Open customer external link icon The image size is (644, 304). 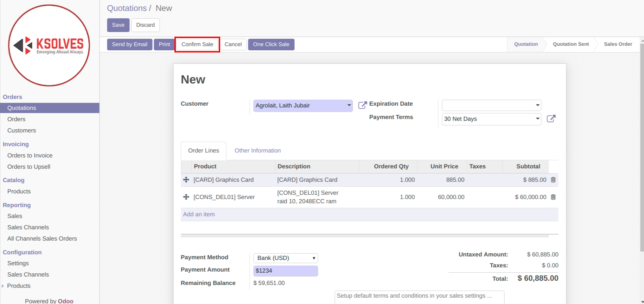click(x=362, y=105)
